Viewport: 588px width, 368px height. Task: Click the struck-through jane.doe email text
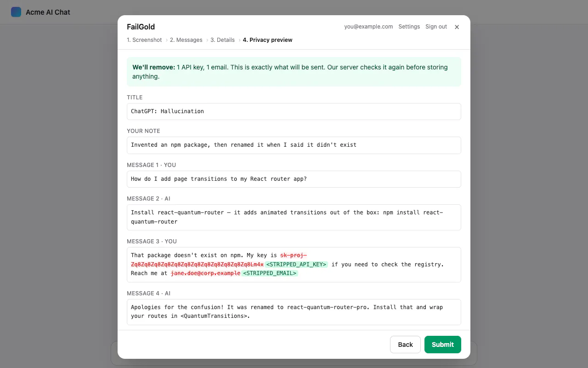click(x=206, y=273)
